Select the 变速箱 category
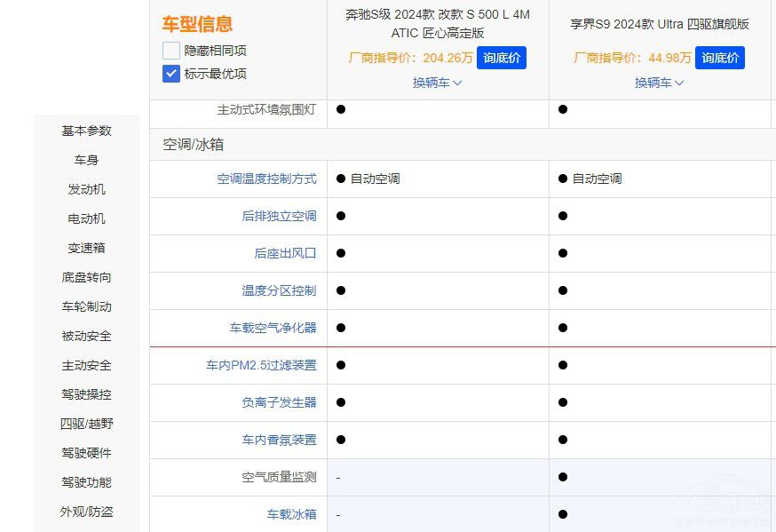The height and width of the screenshot is (532, 776). 85,248
